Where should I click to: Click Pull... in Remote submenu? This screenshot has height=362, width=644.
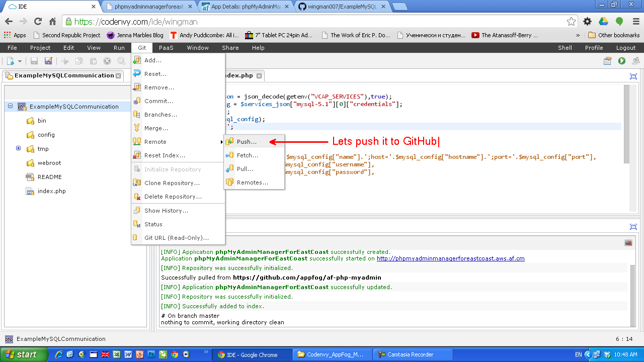(254, 169)
